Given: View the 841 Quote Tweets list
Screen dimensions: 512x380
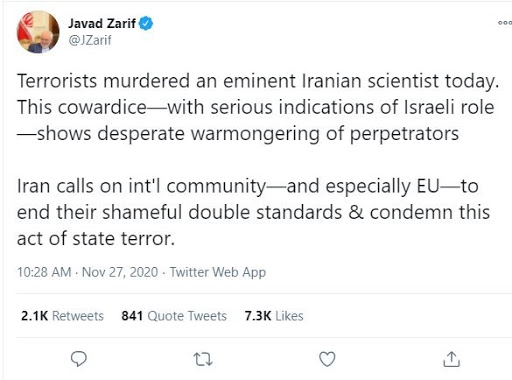Looking at the screenshot, I should [174, 316].
